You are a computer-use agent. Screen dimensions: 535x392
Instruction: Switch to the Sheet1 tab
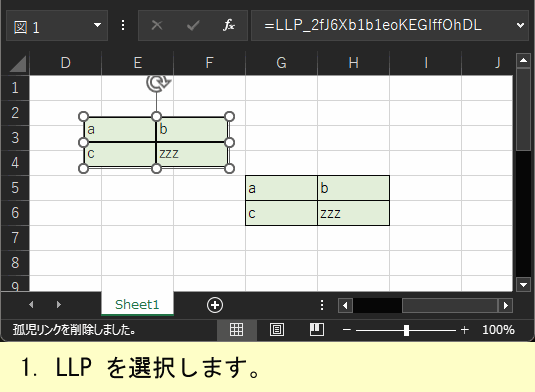(x=137, y=304)
